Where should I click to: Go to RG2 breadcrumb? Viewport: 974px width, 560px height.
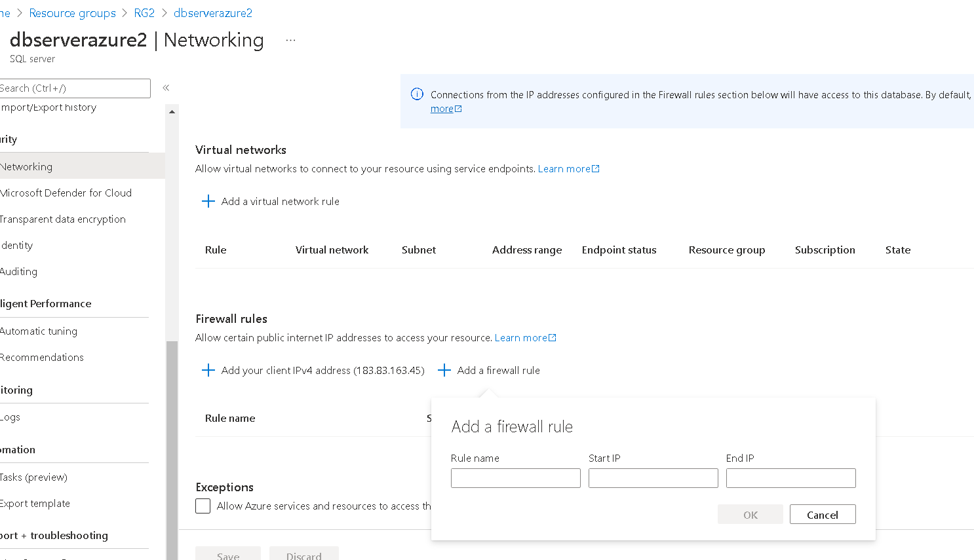144,13
